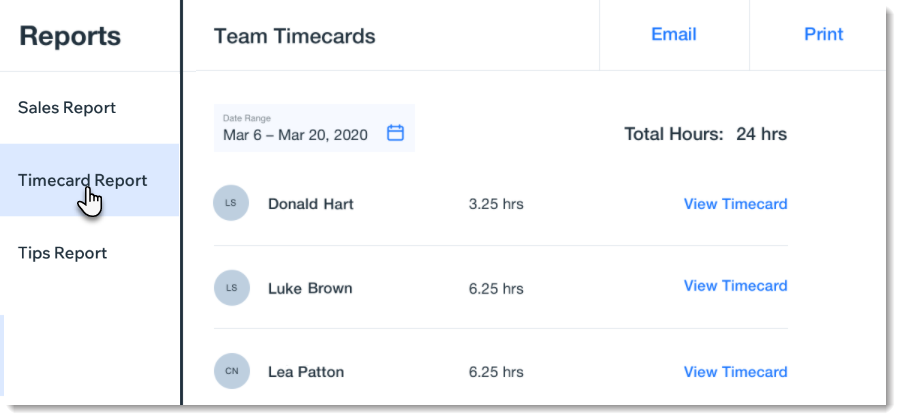Viewport: 901px width, 420px height.
Task: Click Donald Hart's LS avatar circle
Action: click(231, 203)
